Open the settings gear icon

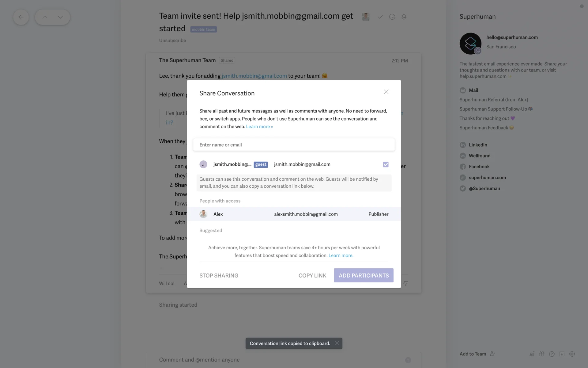(x=572, y=354)
